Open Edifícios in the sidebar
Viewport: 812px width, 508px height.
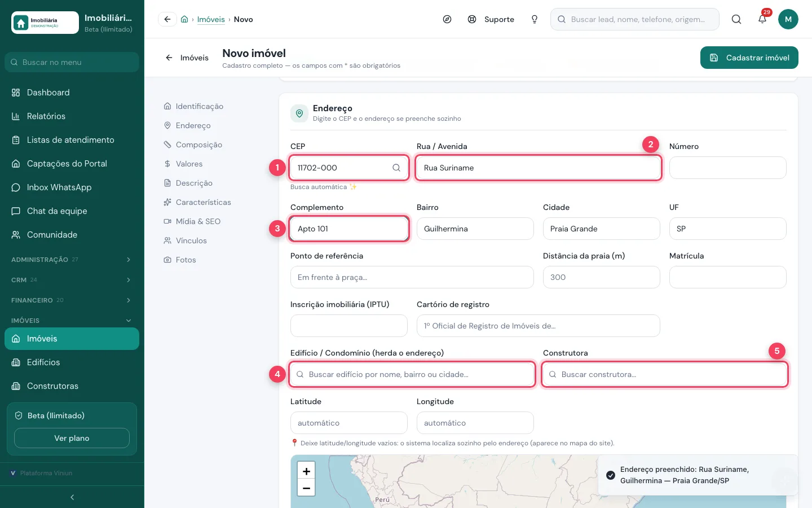72,362
